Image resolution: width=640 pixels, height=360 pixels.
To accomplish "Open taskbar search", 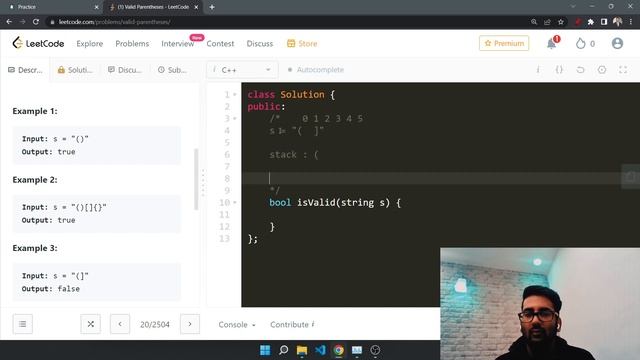I will tap(283, 350).
